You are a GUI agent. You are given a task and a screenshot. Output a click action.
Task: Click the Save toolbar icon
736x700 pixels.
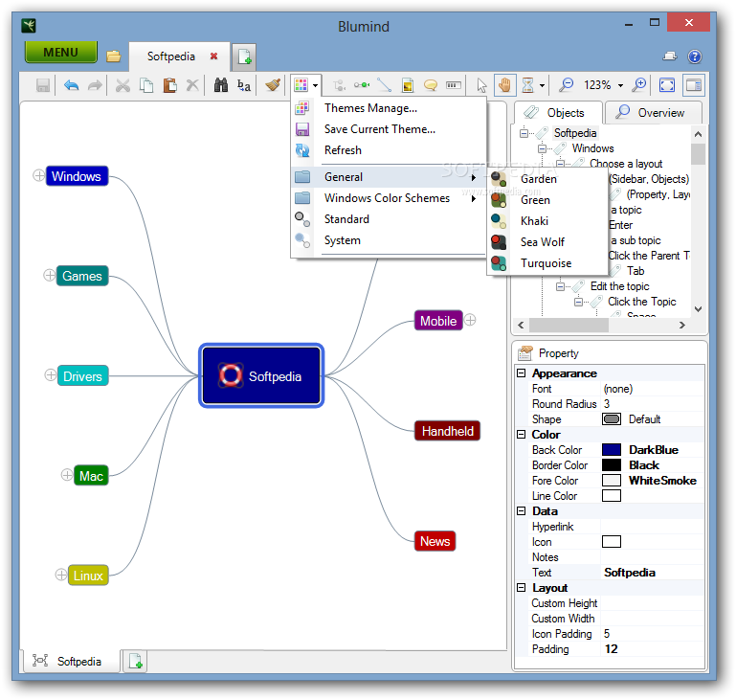tap(43, 85)
